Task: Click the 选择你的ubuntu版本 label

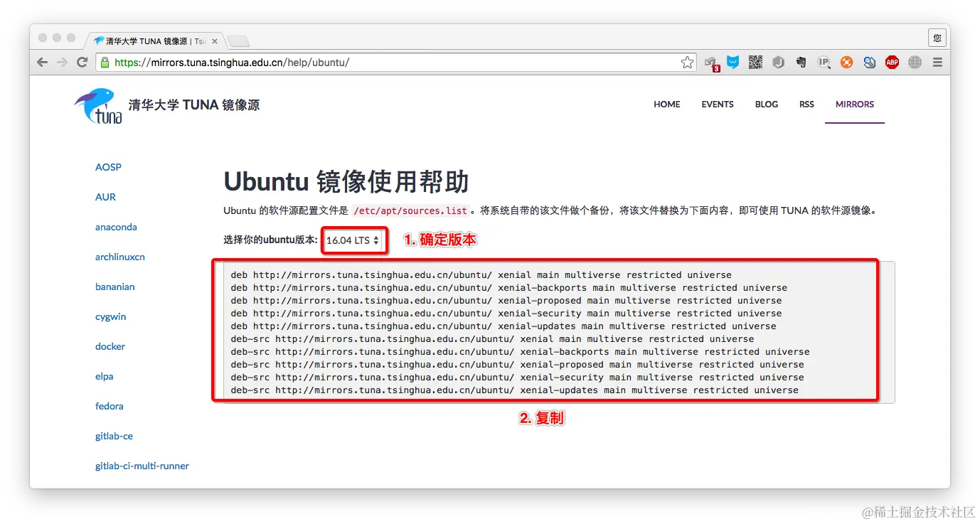Action: (270, 240)
